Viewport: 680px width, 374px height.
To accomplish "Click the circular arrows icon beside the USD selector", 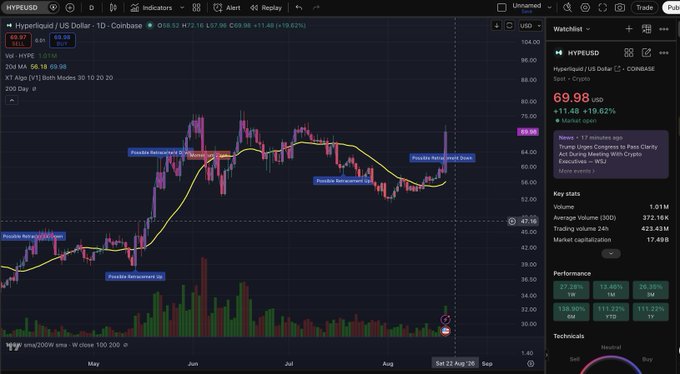I will tap(510, 26).
